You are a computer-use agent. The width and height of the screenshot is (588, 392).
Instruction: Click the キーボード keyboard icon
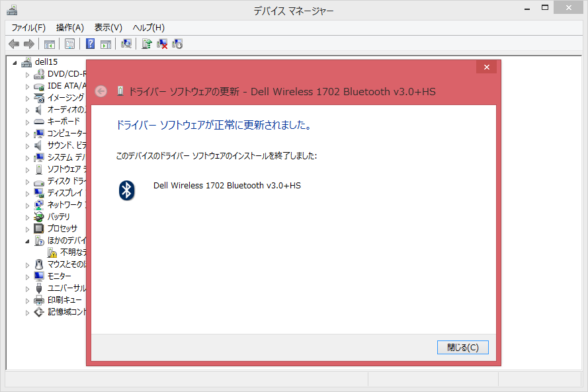coord(39,122)
